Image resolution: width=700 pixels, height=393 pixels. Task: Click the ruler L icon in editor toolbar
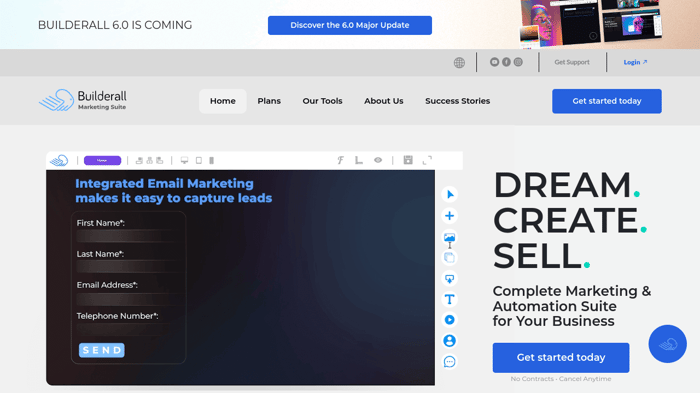point(359,160)
